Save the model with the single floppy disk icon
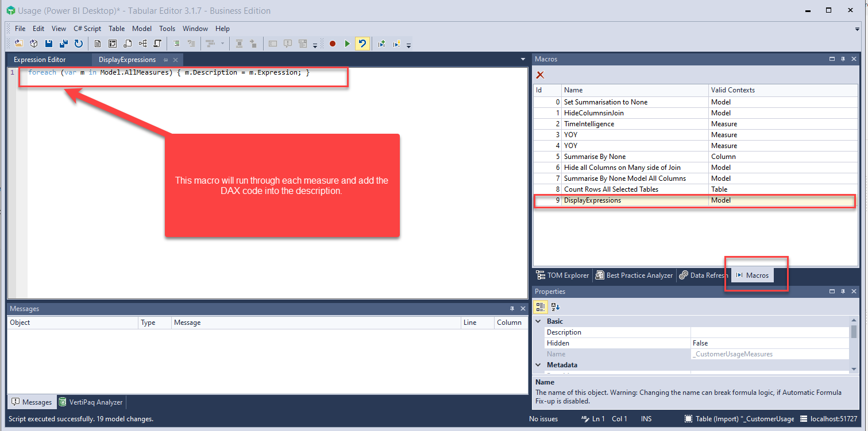This screenshot has width=868, height=431. (x=49, y=44)
